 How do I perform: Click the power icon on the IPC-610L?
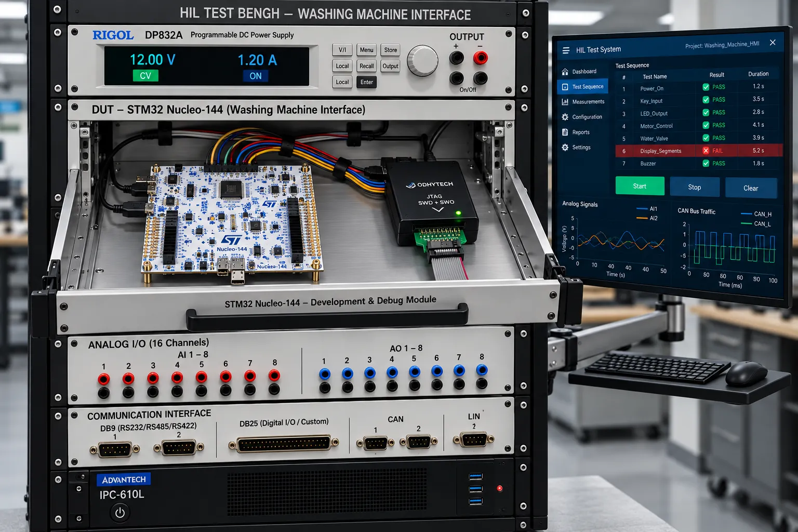[120, 513]
